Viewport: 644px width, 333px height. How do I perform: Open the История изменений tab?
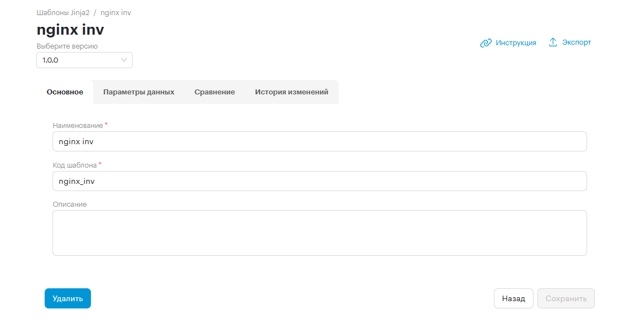[292, 92]
